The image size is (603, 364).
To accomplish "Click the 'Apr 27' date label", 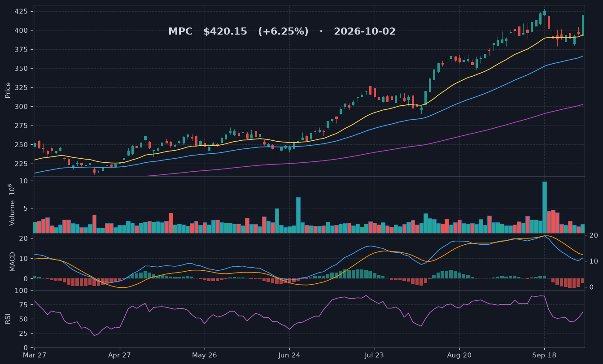I will point(120,355).
